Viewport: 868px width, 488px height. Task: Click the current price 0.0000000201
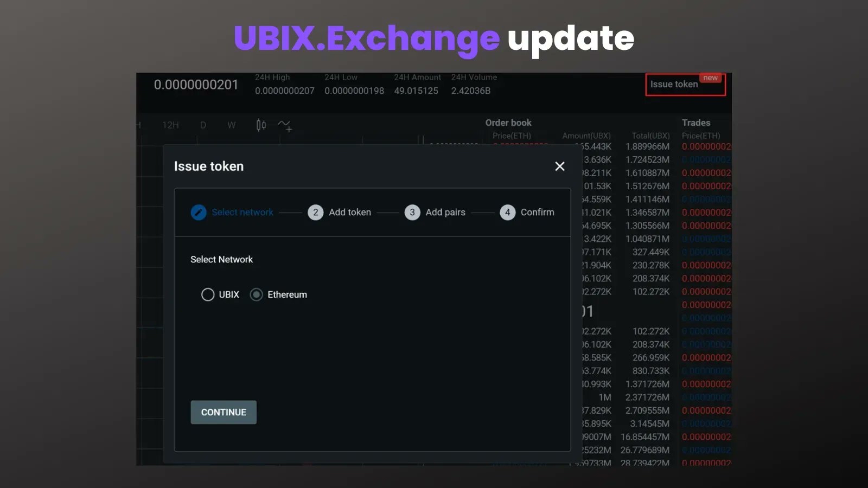196,85
